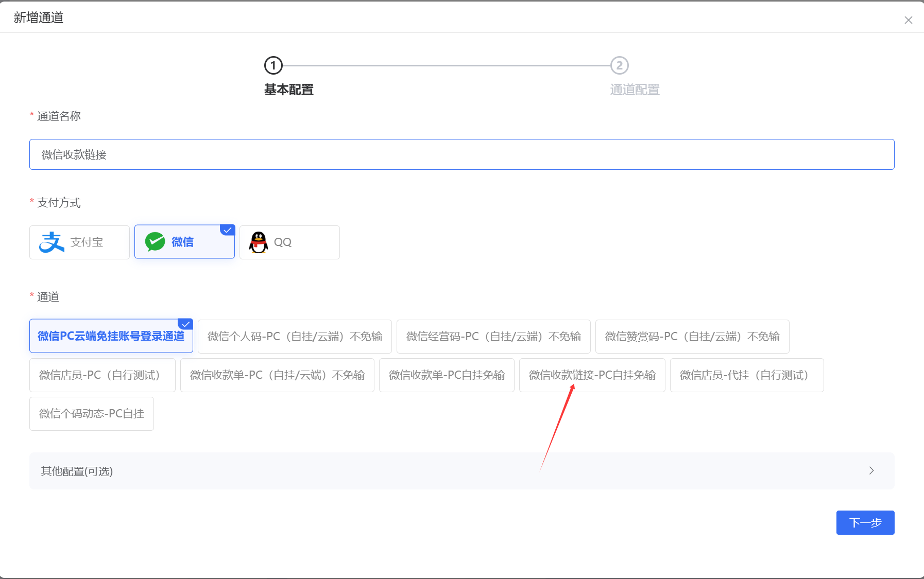The image size is (924, 579).
Task: Select channel 微信赞赏码-PC（自挂/云端）不免输
Action: tap(692, 337)
